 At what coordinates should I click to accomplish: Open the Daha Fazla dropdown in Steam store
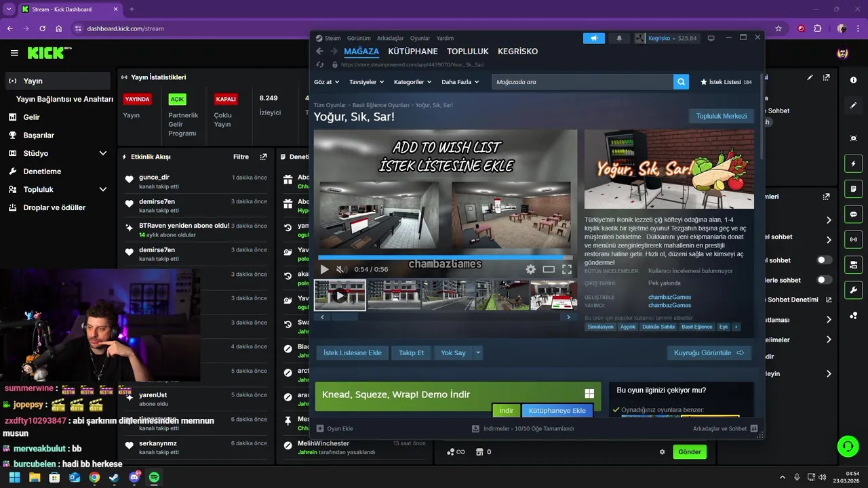pyautogui.click(x=460, y=82)
